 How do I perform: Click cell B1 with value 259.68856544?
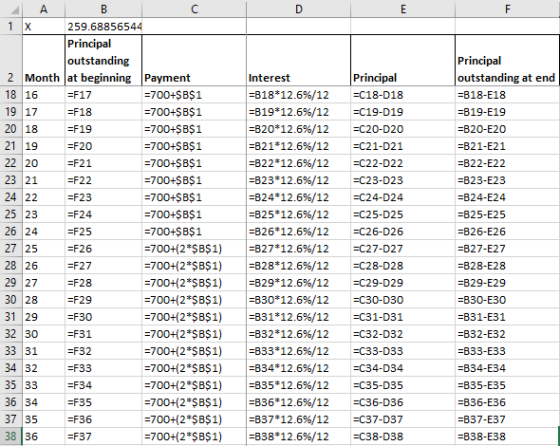104,26
